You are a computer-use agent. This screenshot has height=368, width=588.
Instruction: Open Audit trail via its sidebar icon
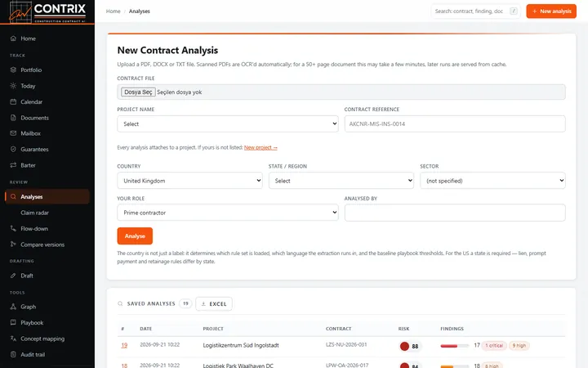click(13, 354)
